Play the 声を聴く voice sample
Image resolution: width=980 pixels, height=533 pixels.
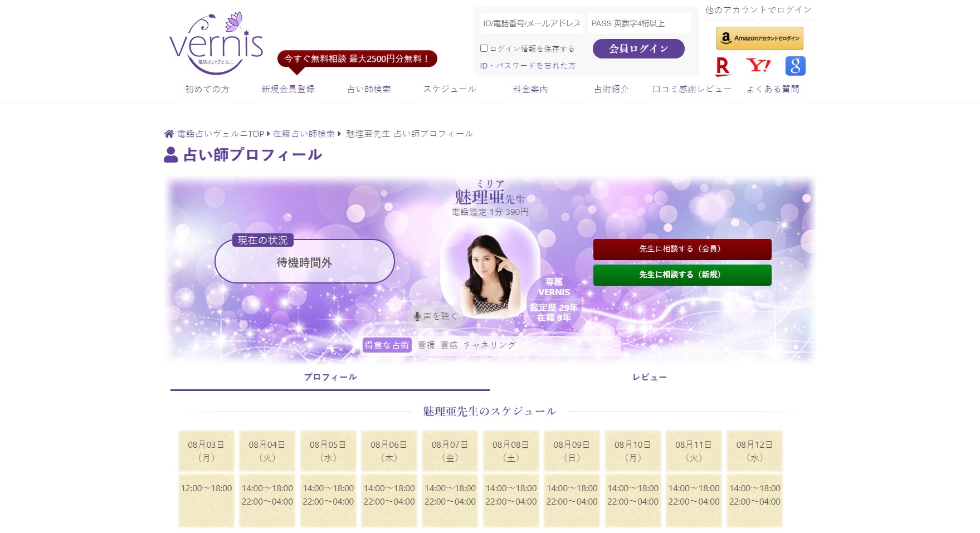(x=435, y=316)
